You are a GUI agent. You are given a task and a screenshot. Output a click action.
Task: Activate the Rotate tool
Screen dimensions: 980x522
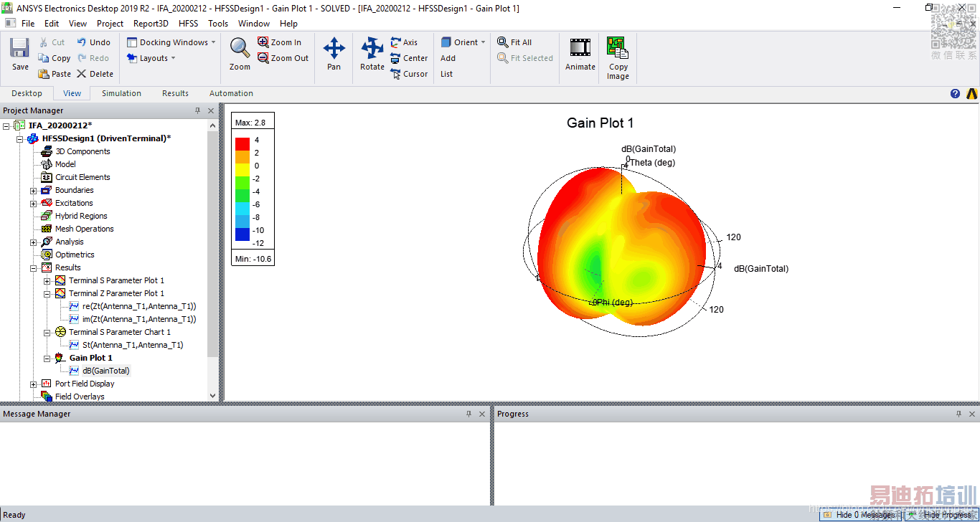(372, 54)
